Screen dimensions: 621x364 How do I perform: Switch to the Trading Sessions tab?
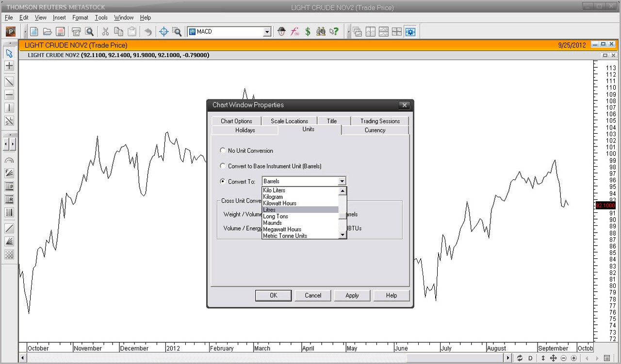380,121
